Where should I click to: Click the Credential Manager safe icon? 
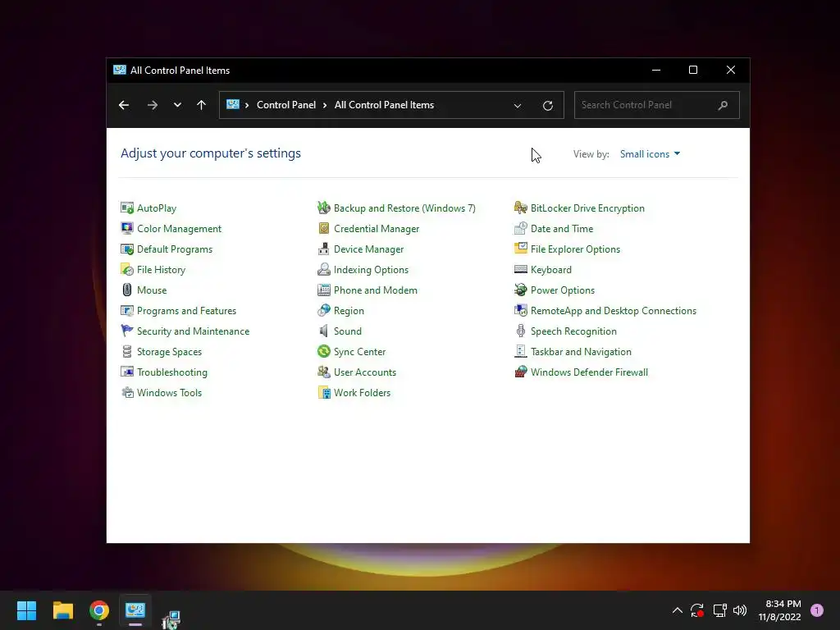323,228
